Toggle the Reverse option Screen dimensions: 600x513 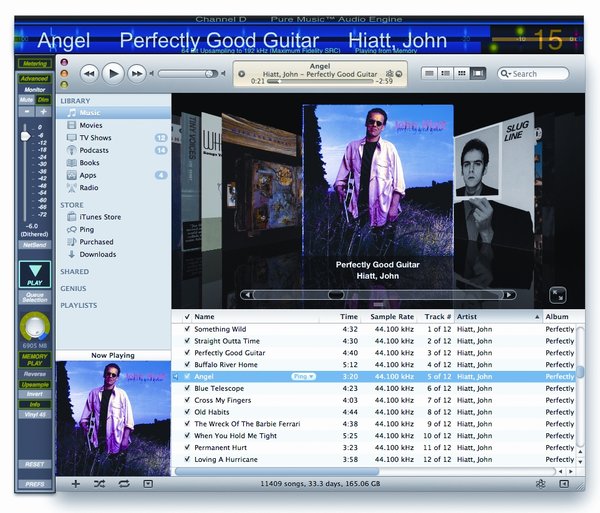35,374
